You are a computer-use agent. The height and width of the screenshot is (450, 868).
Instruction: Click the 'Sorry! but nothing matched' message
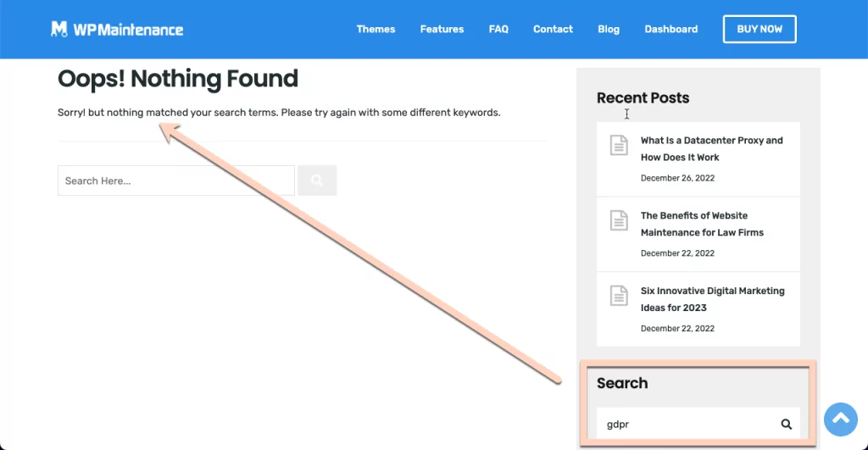click(279, 113)
